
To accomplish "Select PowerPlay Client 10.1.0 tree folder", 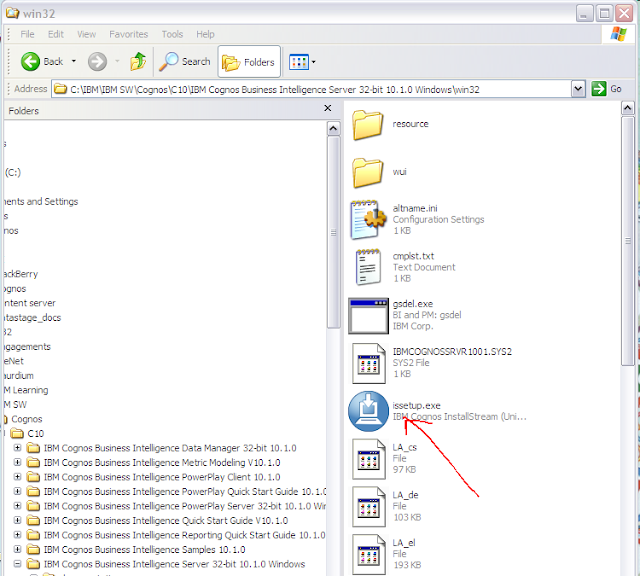I will (153, 477).
